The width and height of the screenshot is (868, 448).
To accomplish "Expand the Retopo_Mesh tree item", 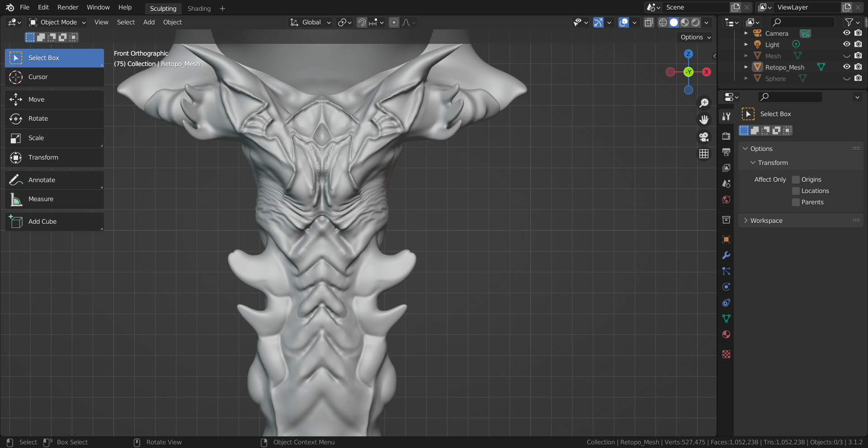I will pos(746,67).
